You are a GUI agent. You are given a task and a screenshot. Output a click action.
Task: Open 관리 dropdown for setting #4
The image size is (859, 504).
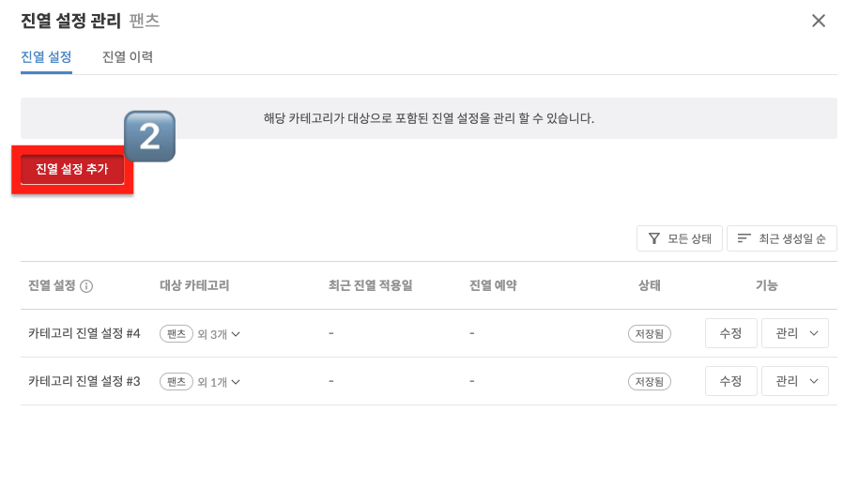(x=794, y=333)
